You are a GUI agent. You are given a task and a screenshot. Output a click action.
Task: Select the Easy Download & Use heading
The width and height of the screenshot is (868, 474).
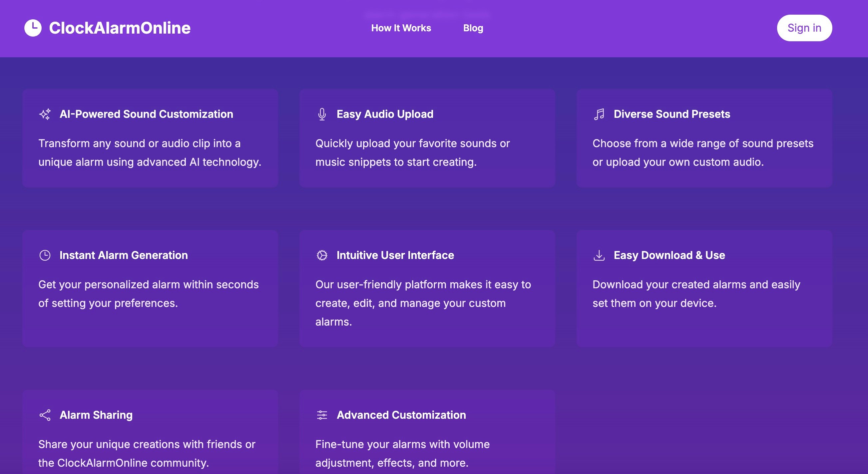point(669,255)
